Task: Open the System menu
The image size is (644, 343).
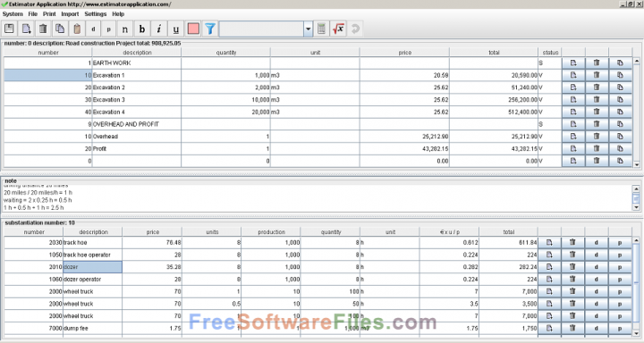Action: tap(13, 14)
